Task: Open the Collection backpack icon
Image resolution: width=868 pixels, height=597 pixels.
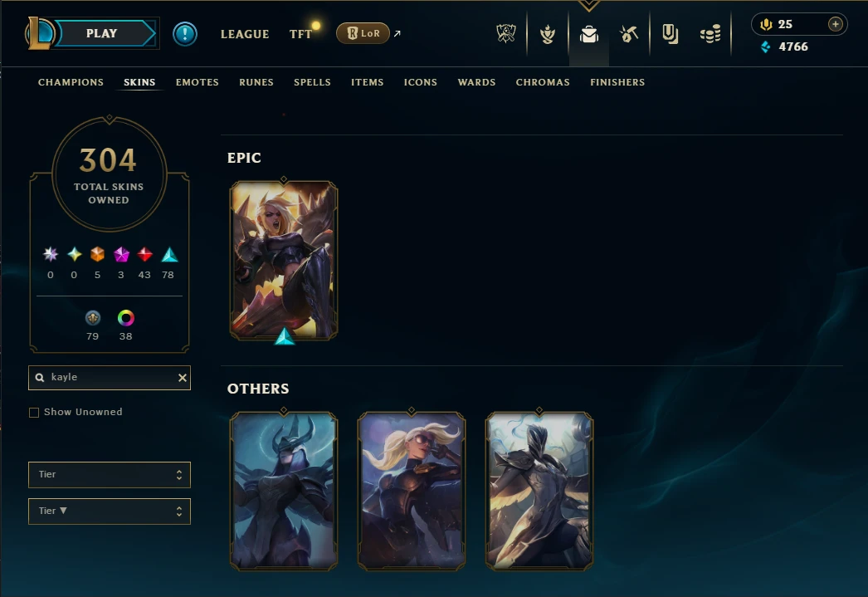Action: (x=589, y=34)
